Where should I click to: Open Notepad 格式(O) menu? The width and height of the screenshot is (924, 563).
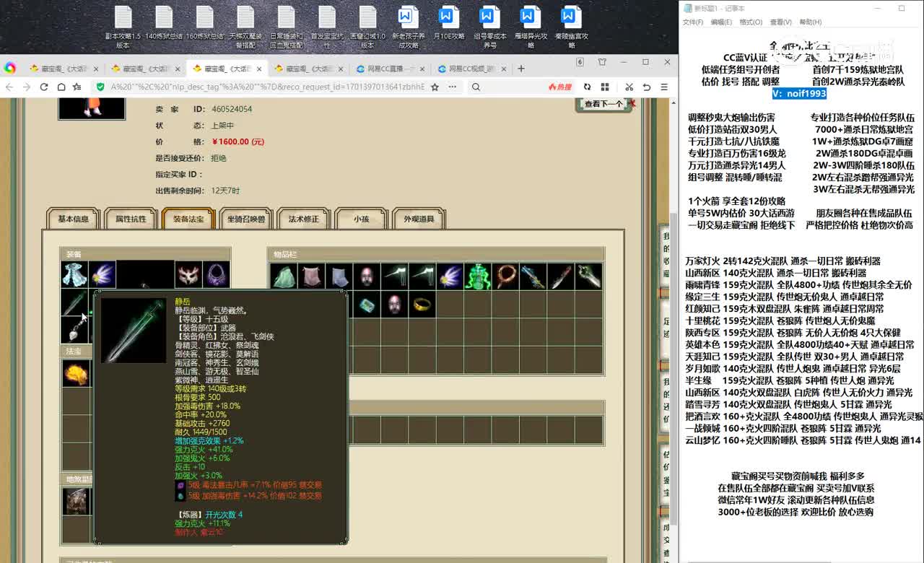tap(751, 22)
